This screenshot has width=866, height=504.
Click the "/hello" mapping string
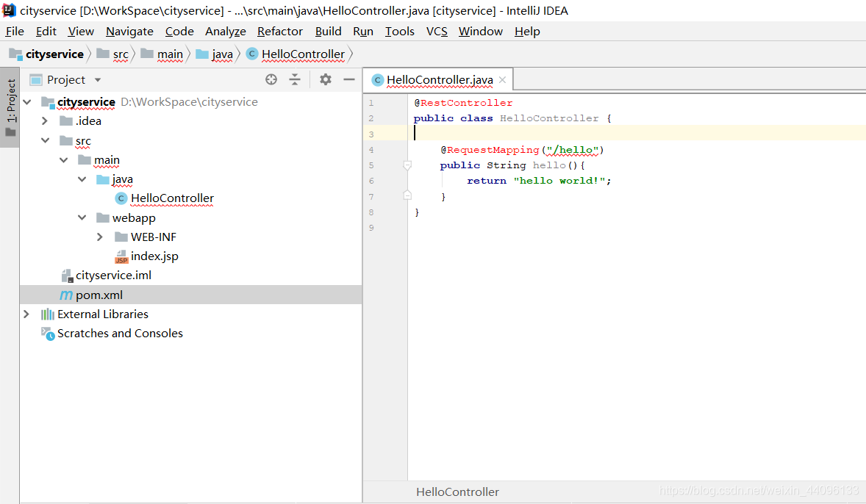573,150
